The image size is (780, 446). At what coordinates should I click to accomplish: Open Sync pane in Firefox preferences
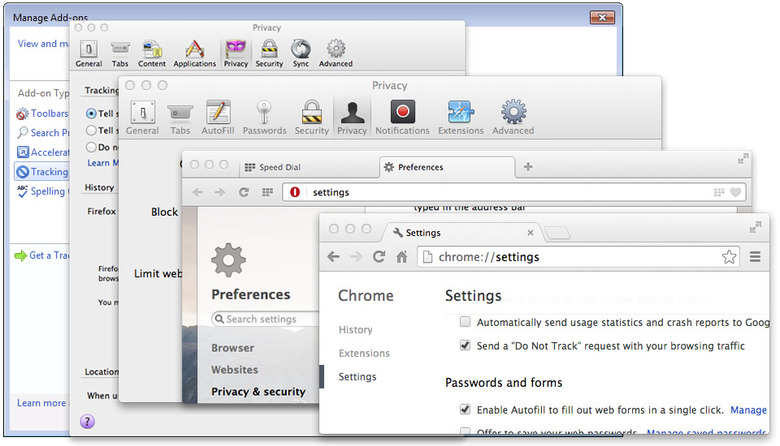click(301, 50)
